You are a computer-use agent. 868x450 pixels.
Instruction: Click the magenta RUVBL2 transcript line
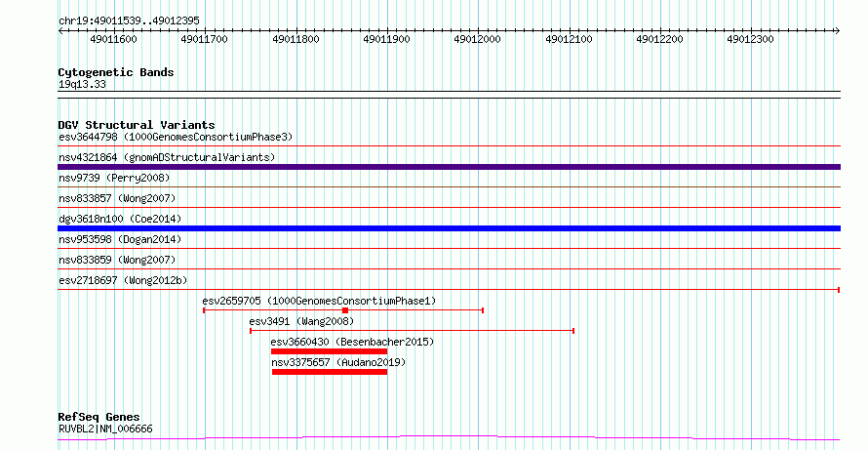[449, 438]
